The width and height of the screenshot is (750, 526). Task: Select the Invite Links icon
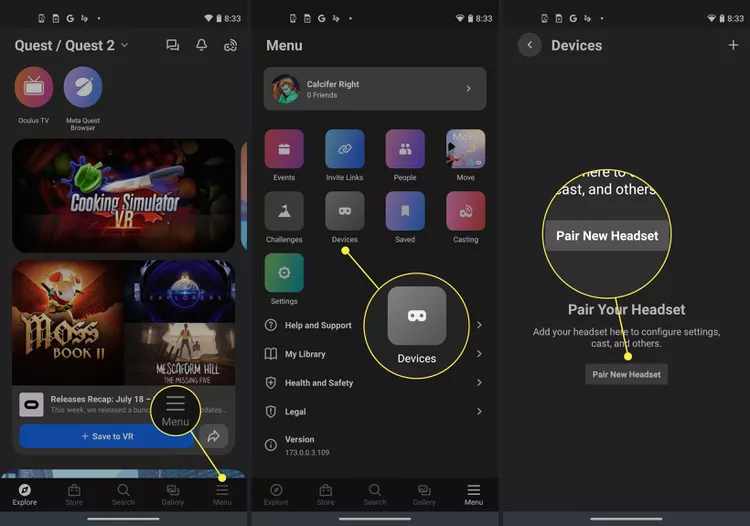tap(344, 150)
